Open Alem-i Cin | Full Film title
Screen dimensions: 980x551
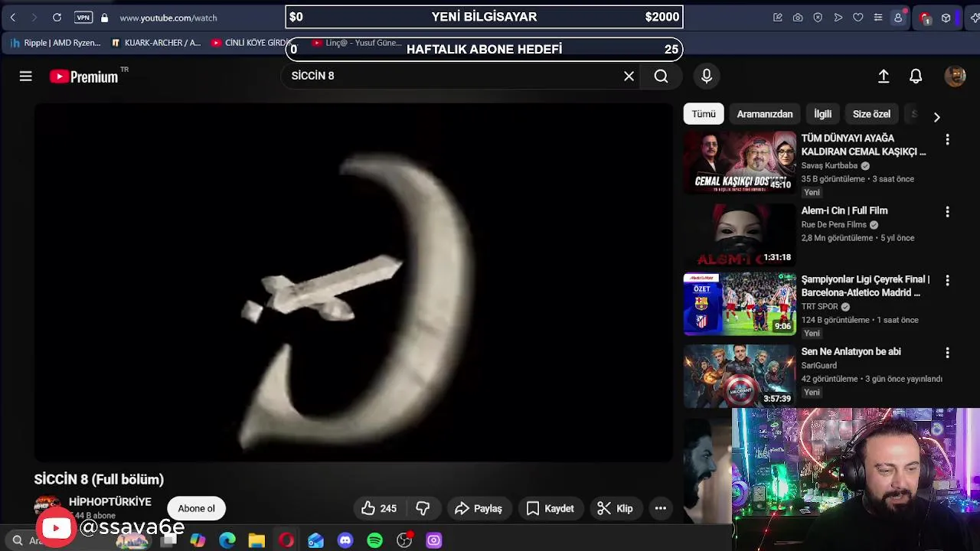[844, 210]
